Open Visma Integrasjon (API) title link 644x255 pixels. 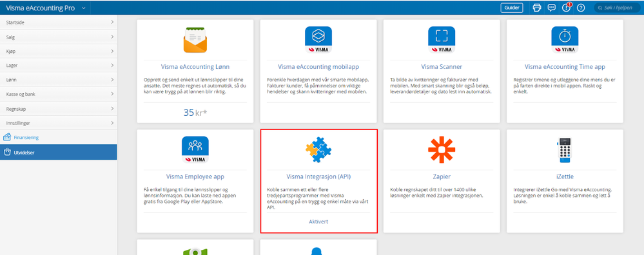pos(318,176)
